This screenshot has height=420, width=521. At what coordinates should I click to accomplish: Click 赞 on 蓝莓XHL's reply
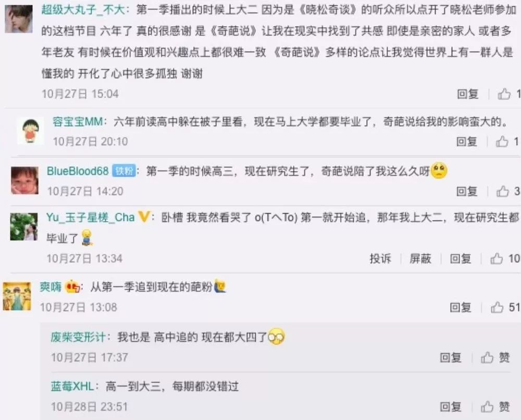pos(495,406)
